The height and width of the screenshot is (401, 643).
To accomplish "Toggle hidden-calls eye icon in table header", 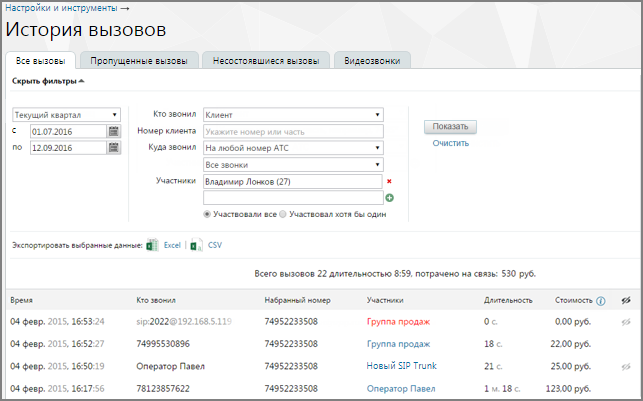I will tap(626, 301).
